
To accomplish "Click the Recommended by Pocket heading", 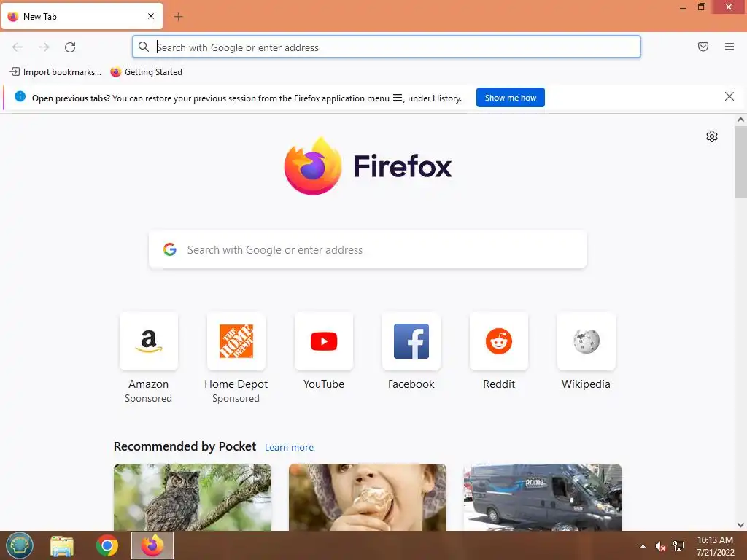I will pyautogui.click(x=185, y=447).
